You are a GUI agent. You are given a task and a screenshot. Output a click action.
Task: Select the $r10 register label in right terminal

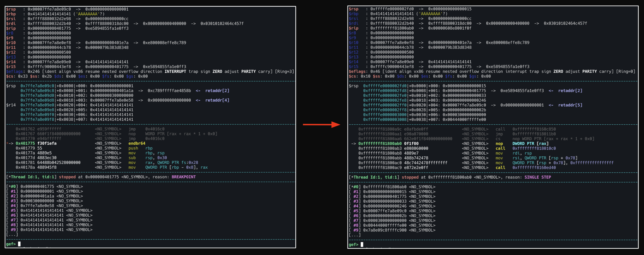click(x=353, y=43)
